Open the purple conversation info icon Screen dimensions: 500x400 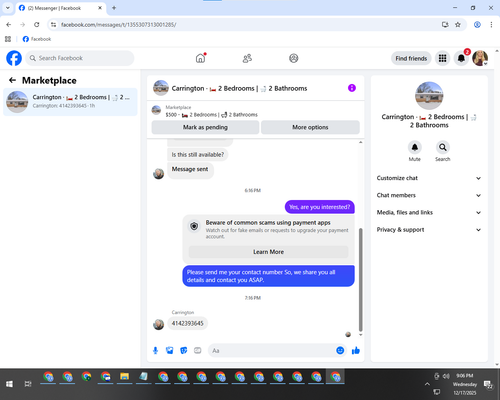(x=352, y=88)
